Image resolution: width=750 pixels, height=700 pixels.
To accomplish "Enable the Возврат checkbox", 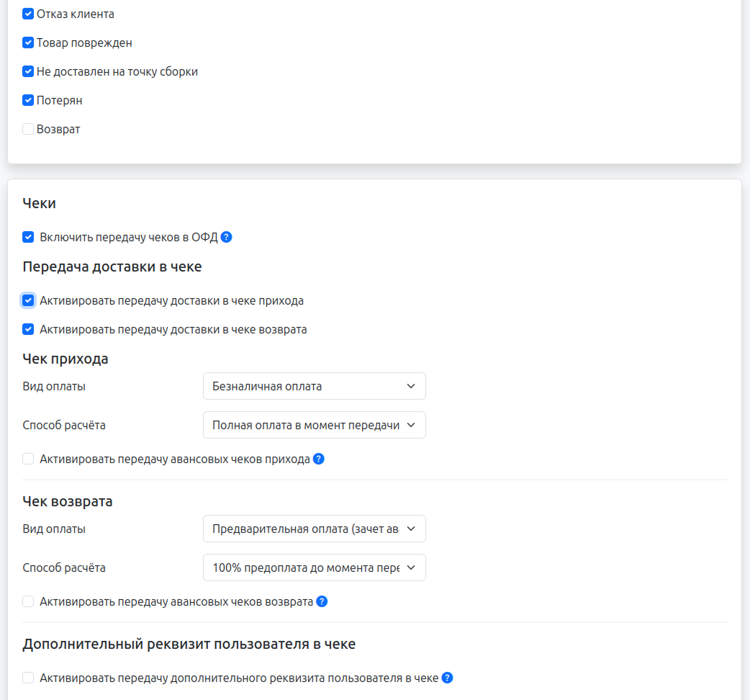I will 28,129.
